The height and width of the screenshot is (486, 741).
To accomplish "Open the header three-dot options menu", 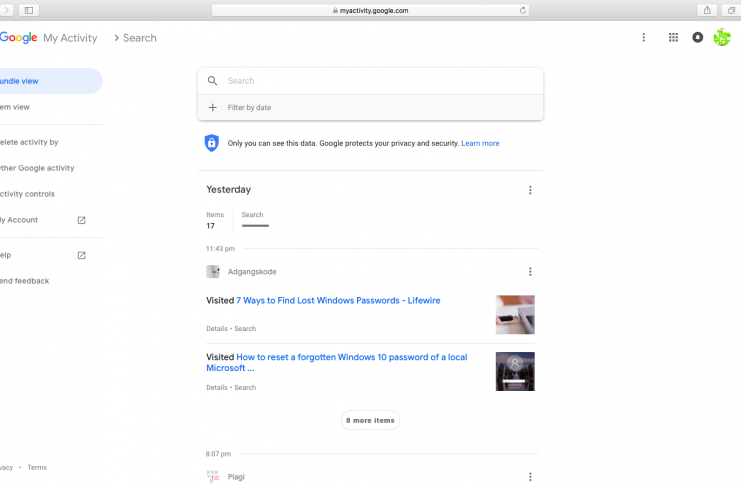I will click(644, 37).
